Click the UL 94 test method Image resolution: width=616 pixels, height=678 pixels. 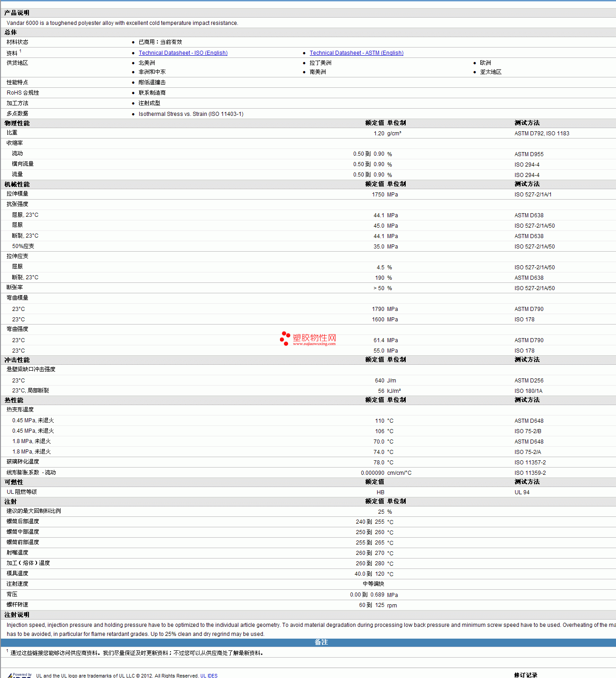coord(522,492)
